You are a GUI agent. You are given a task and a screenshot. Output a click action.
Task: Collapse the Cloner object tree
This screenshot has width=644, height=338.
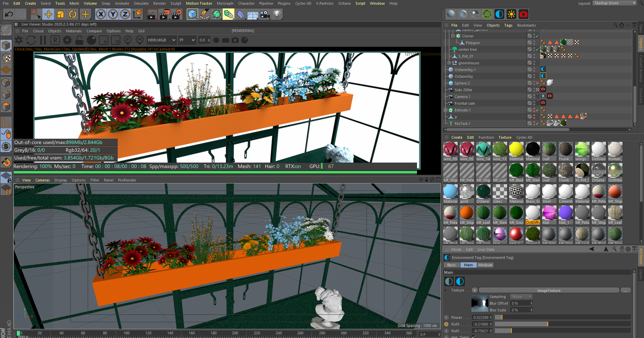point(453,36)
